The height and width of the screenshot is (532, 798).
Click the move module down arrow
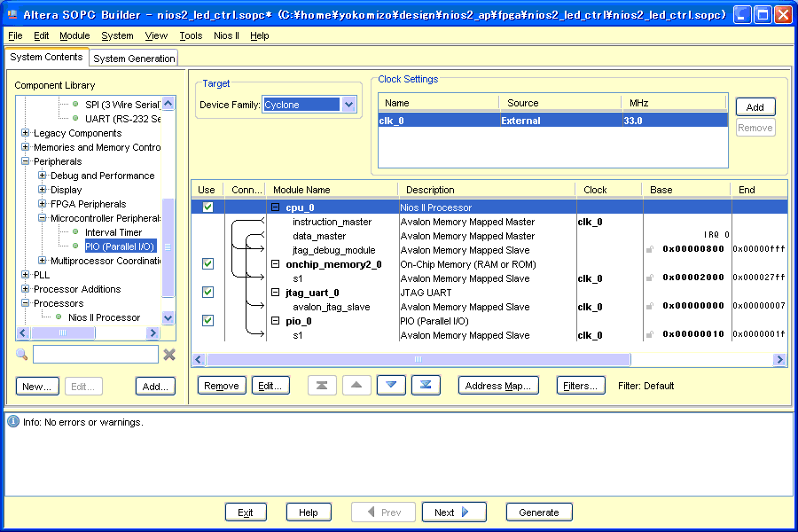point(391,386)
